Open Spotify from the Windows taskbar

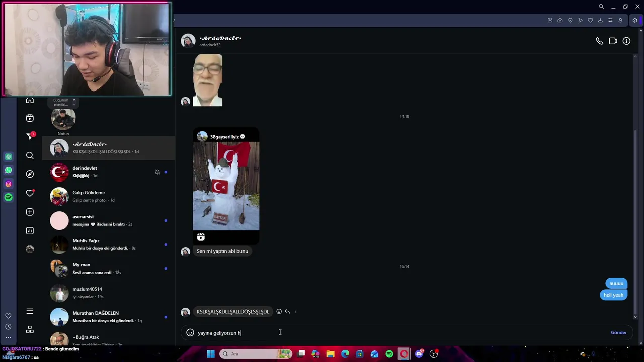tap(389, 354)
